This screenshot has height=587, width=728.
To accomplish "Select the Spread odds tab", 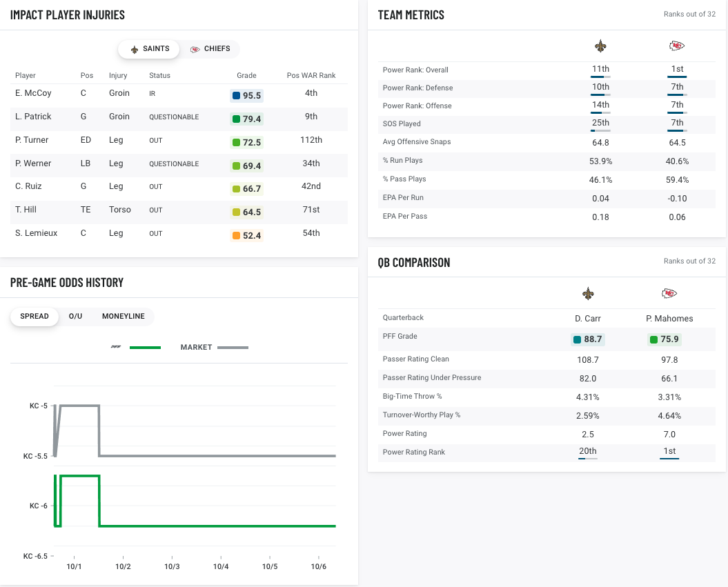I will click(x=35, y=317).
